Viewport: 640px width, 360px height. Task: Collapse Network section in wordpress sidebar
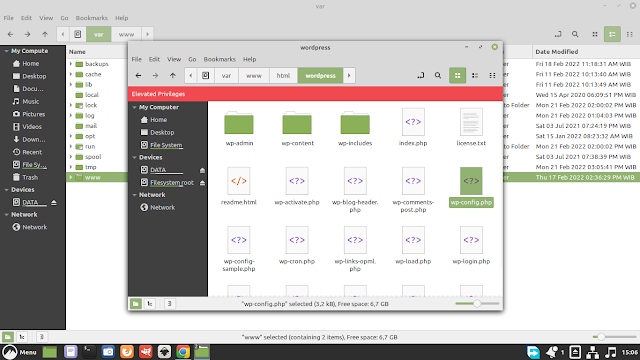click(x=134, y=195)
